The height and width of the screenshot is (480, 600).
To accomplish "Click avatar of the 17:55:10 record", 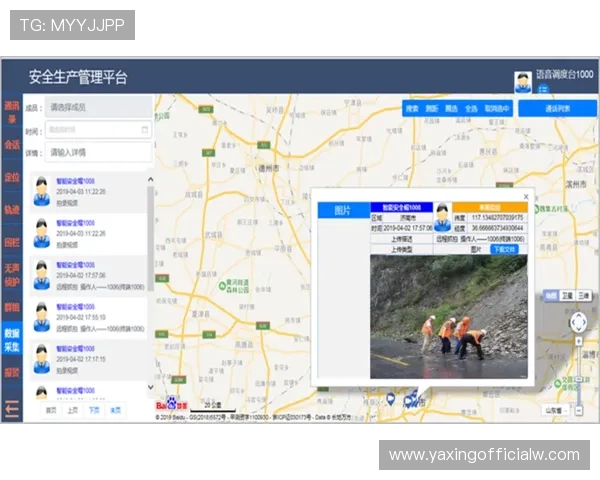I will click(x=41, y=317).
